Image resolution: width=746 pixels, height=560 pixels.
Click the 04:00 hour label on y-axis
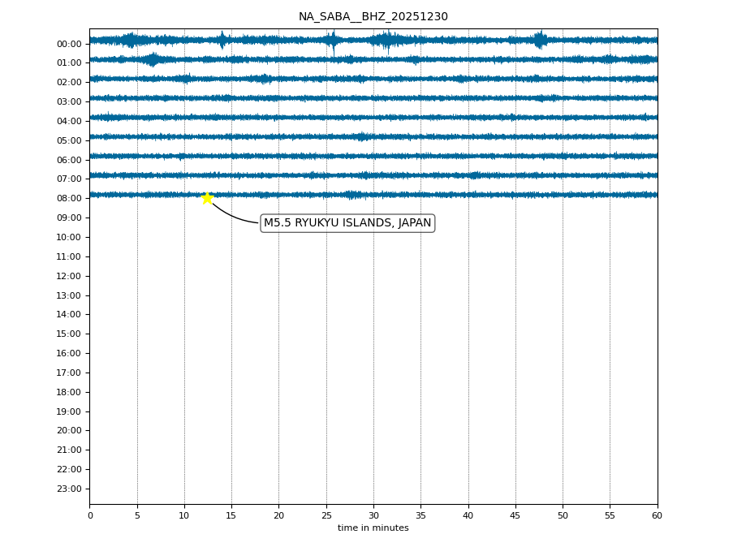(69, 121)
